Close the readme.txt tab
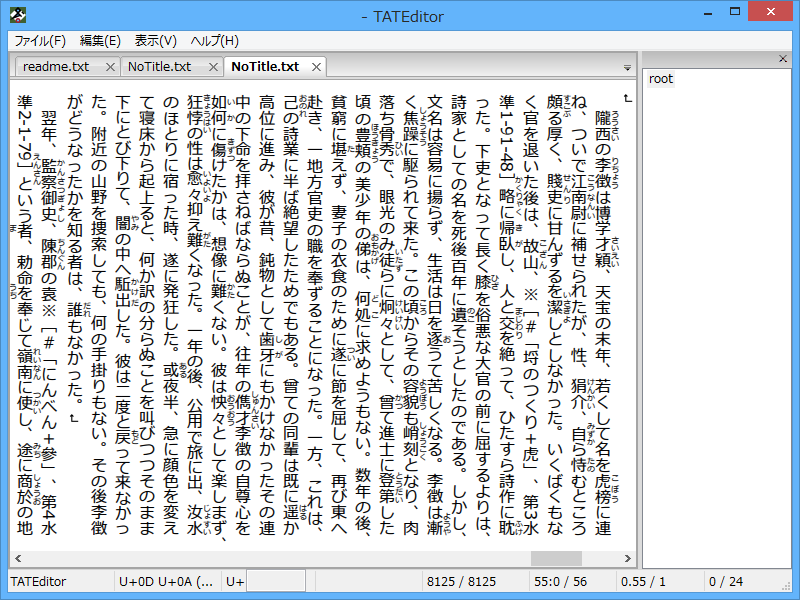Viewport: 800px width, 600px height. 110,67
